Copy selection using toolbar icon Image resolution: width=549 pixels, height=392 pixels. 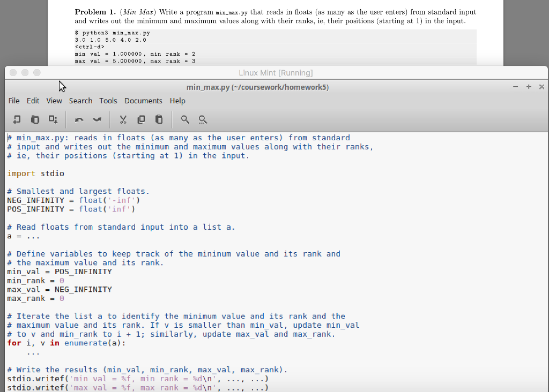[x=141, y=119]
